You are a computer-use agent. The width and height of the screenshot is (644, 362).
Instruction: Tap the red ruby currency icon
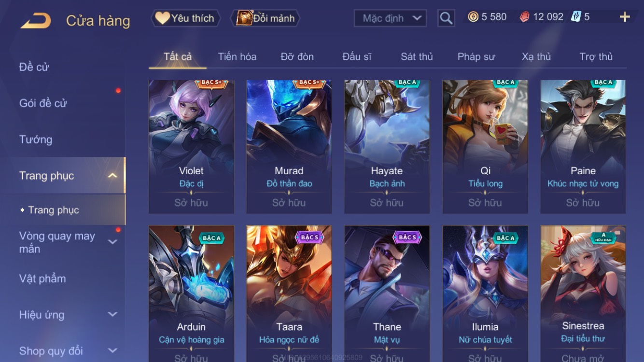coord(524,17)
